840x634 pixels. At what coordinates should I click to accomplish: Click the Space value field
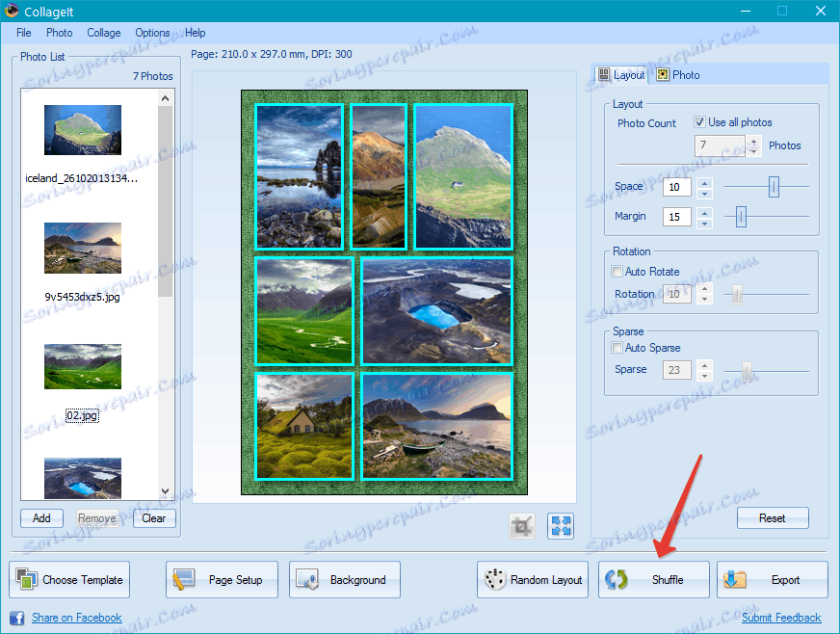[676, 187]
